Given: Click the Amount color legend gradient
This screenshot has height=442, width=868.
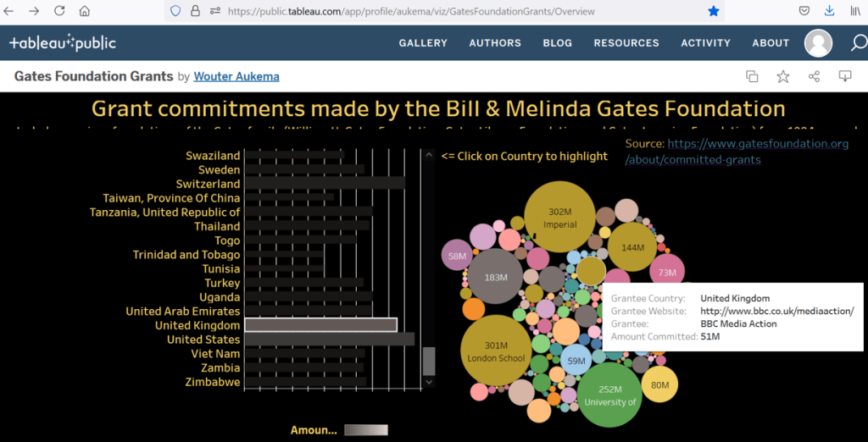Looking at the screenshot, I should coord(366,430).
